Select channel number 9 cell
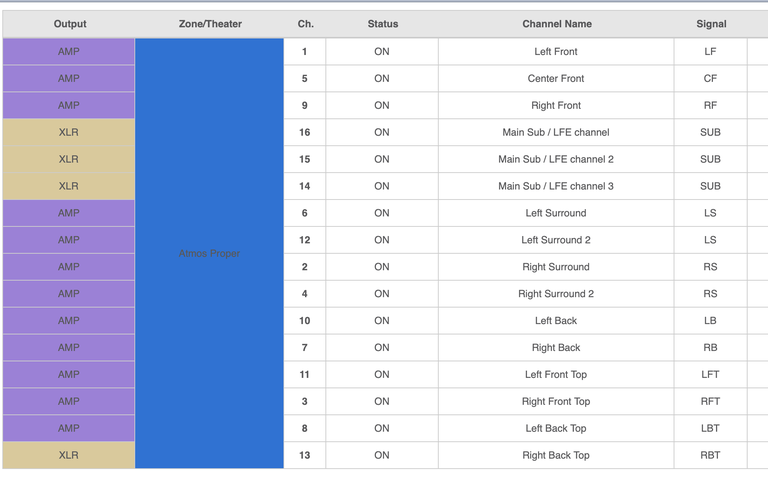This screenshot has height=479, width=768. point(305,106)
